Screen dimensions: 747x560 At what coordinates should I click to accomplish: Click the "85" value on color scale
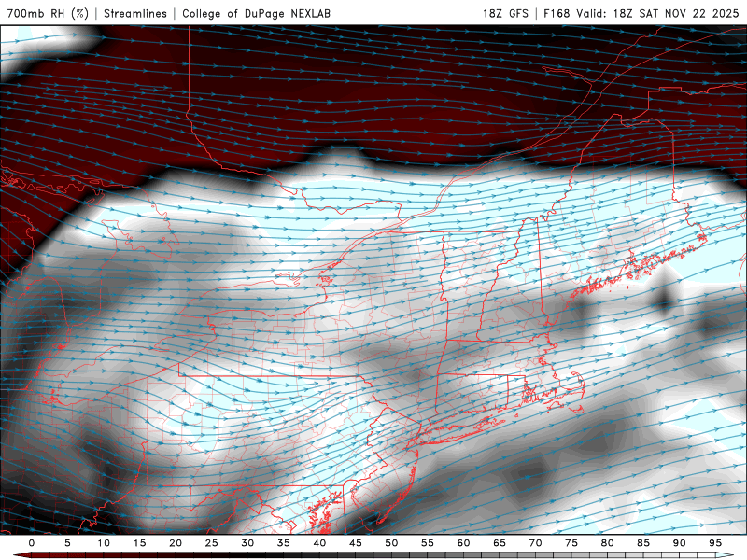(643, 543)
